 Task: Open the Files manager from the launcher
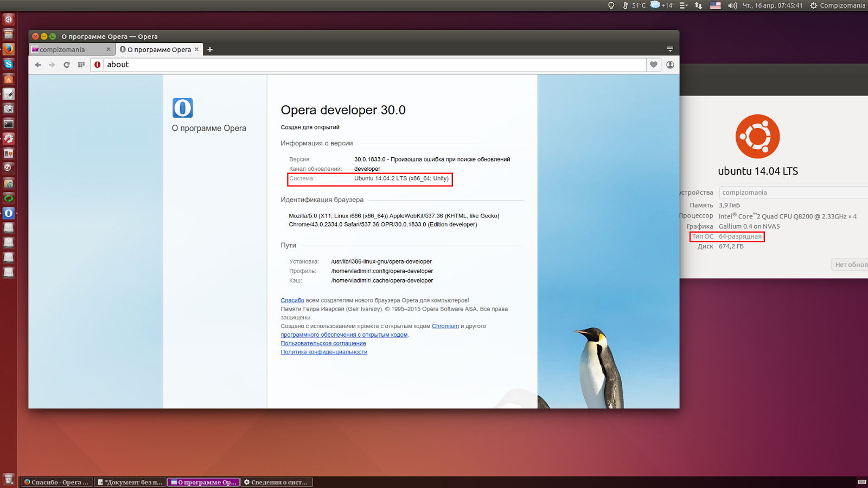[8, 34]
